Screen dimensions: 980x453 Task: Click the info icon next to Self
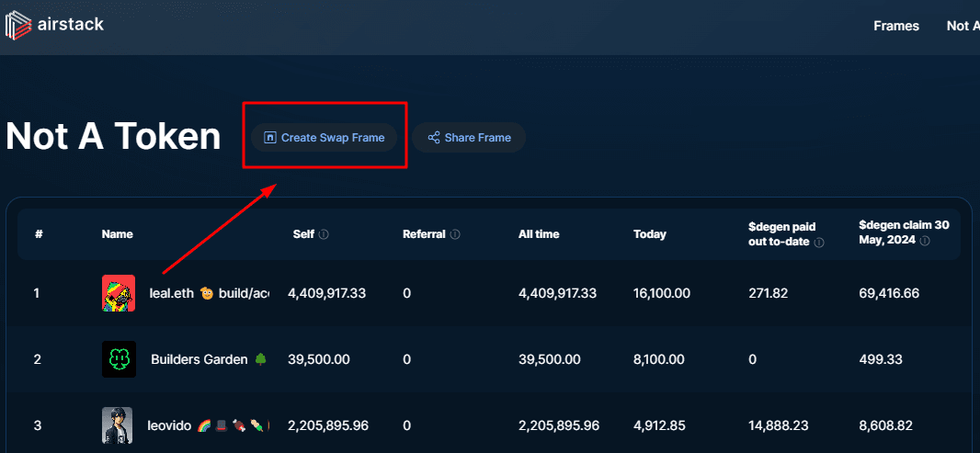(x=324, y=235)
